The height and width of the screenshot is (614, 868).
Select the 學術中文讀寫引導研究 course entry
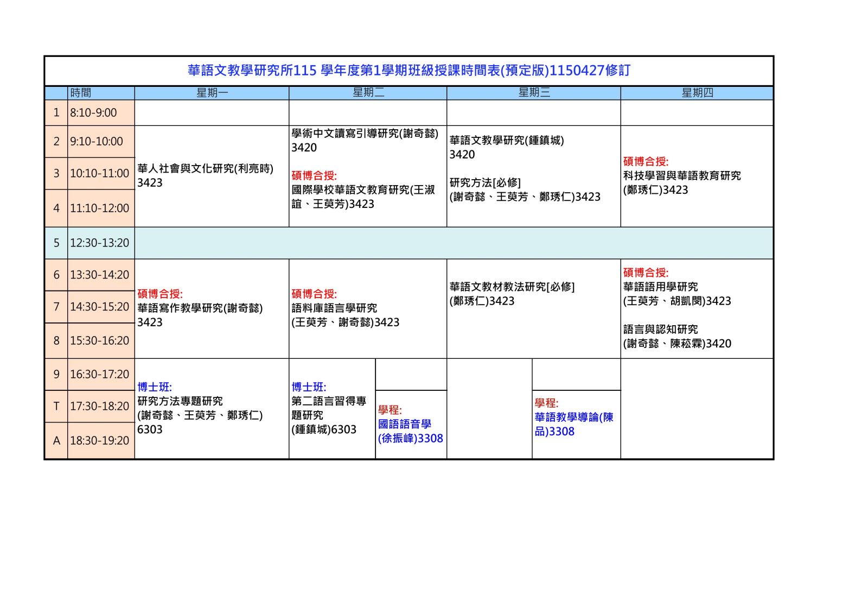tap(365, 134)
